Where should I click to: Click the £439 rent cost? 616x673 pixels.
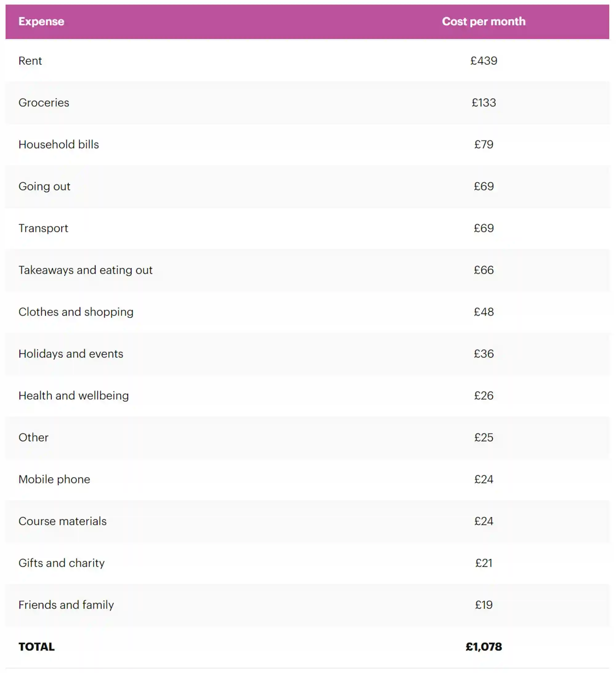(x=484, y=61)
